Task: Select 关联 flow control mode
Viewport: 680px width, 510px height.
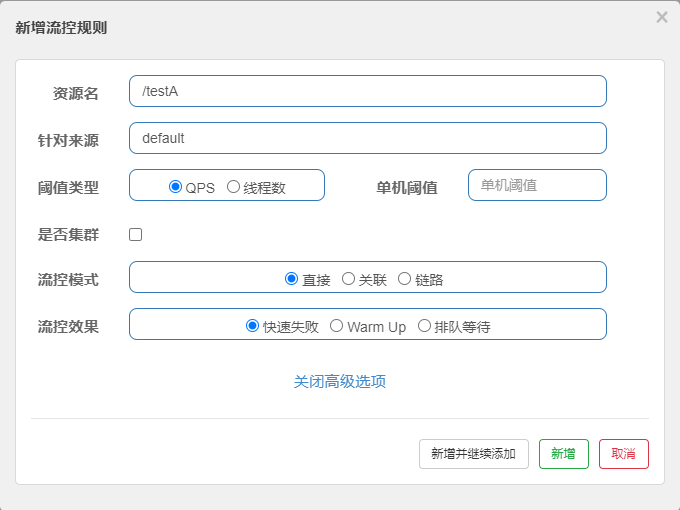Action: (x=348, y=278)
